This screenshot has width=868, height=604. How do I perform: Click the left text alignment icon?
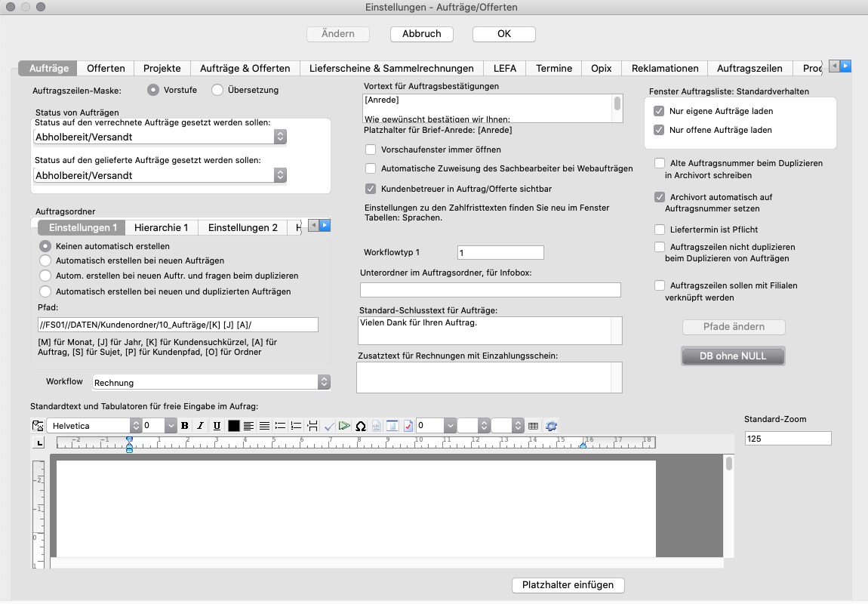pyautogui.click(x=248, y=426)
